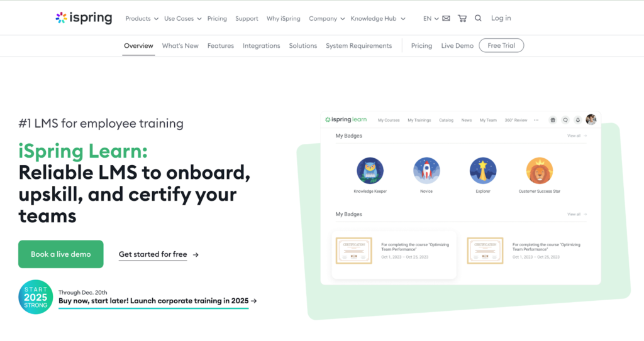Click View all beside upper My Badges
Screen dimensions: 644x341
577,136
